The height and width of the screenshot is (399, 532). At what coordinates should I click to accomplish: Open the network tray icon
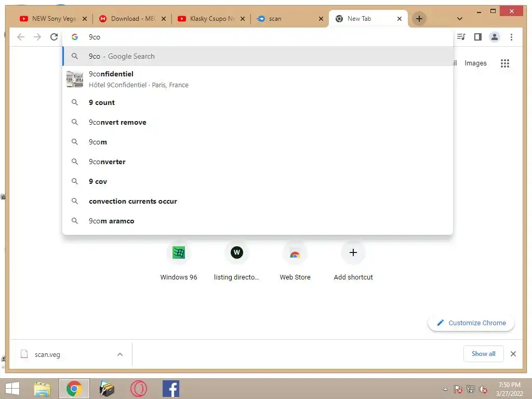[x=470, y=389]
